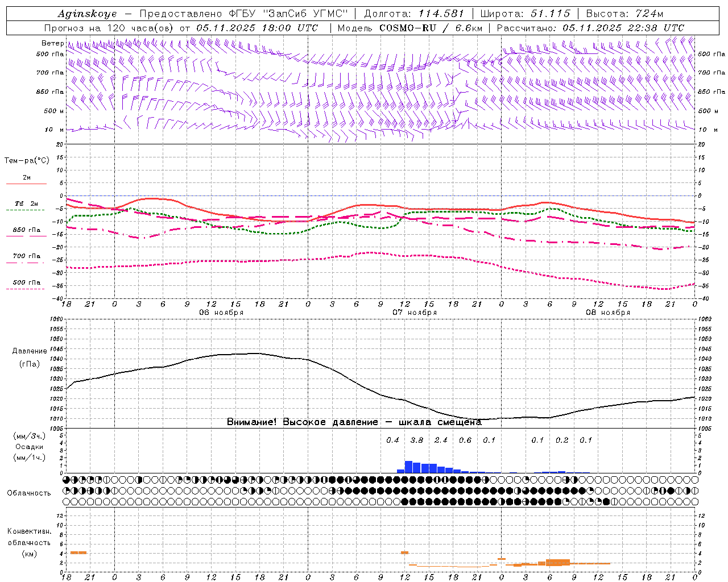Screen dimensions: 728x582
Task: Click the "(гПа)" unit label under Давление
Action: pyautogui.click(x=30, y=364)
